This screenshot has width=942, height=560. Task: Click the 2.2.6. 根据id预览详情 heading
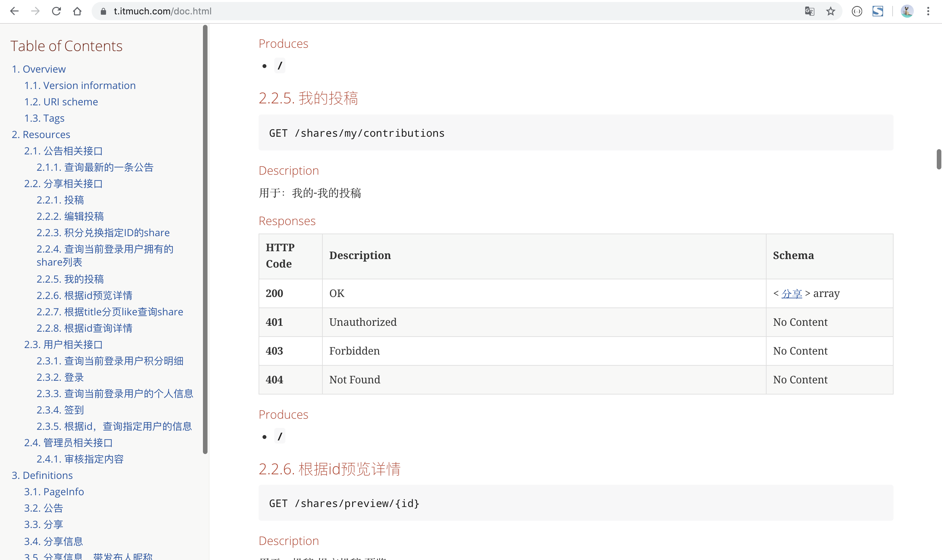click(329, 469)
